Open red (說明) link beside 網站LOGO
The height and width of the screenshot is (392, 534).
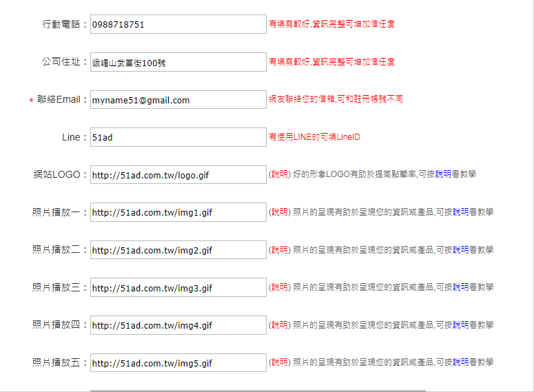[x=279, y=174]
